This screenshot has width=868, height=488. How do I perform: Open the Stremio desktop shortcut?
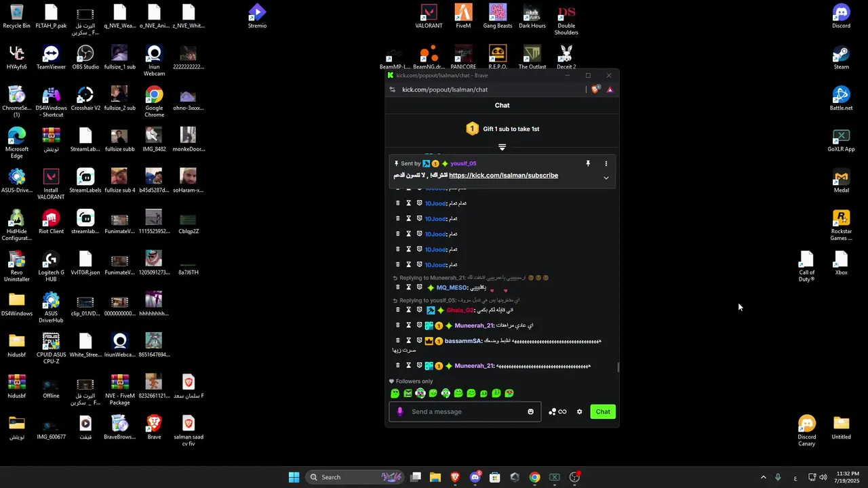pos(257,17)
